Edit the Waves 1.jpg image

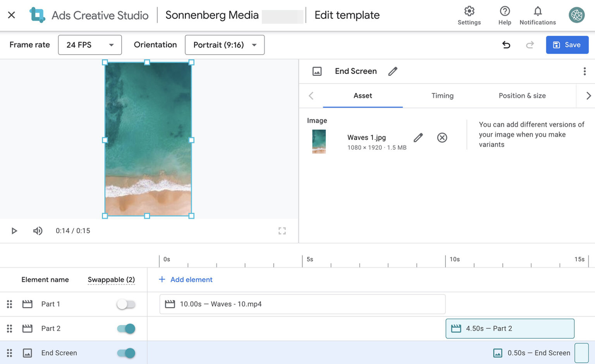pyautogui.click(x=418, y=137)
